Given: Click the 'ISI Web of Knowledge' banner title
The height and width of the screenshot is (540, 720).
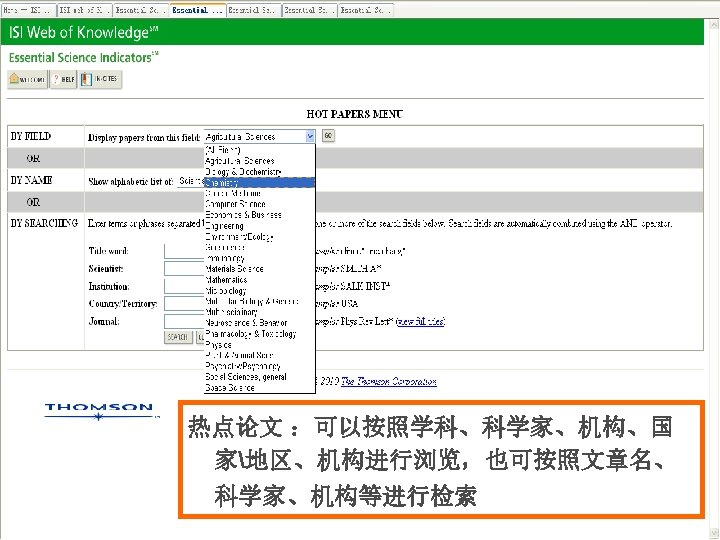Looking at the screenshot, I should pos(83,32).
